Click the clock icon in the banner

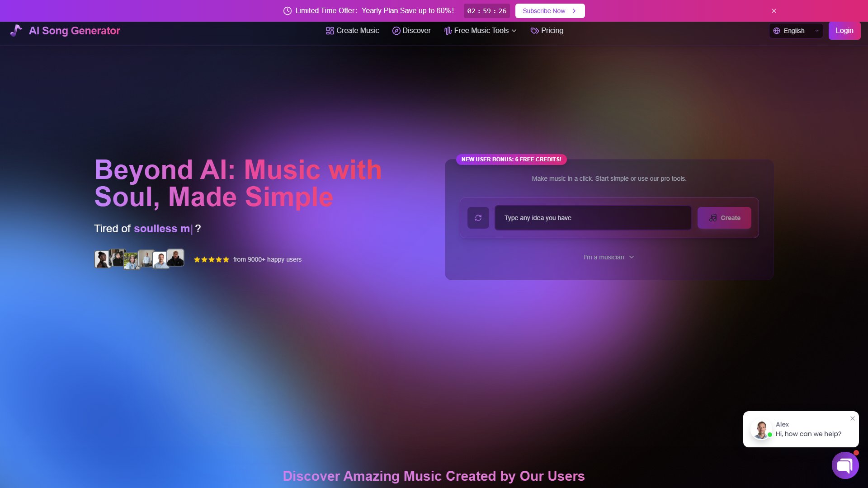click(287, 11)
